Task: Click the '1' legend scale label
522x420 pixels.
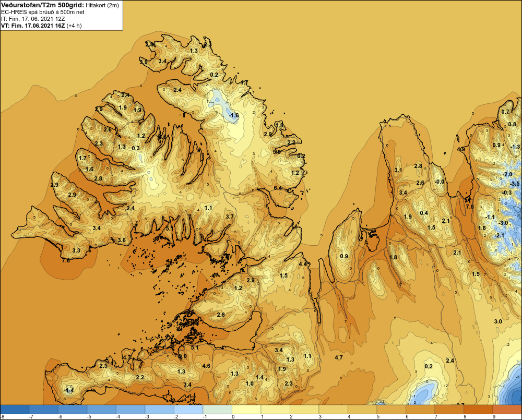Action: (x=263, y=417)
